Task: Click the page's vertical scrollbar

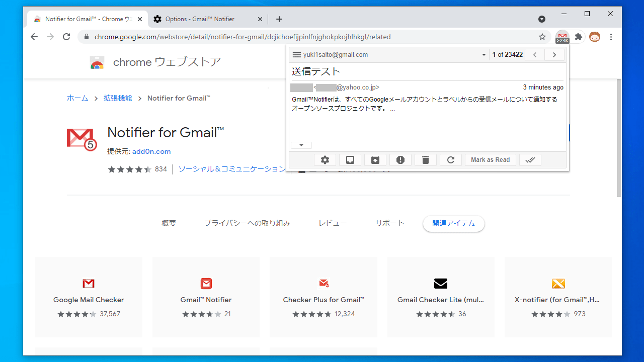Action: tap(619, 138)
